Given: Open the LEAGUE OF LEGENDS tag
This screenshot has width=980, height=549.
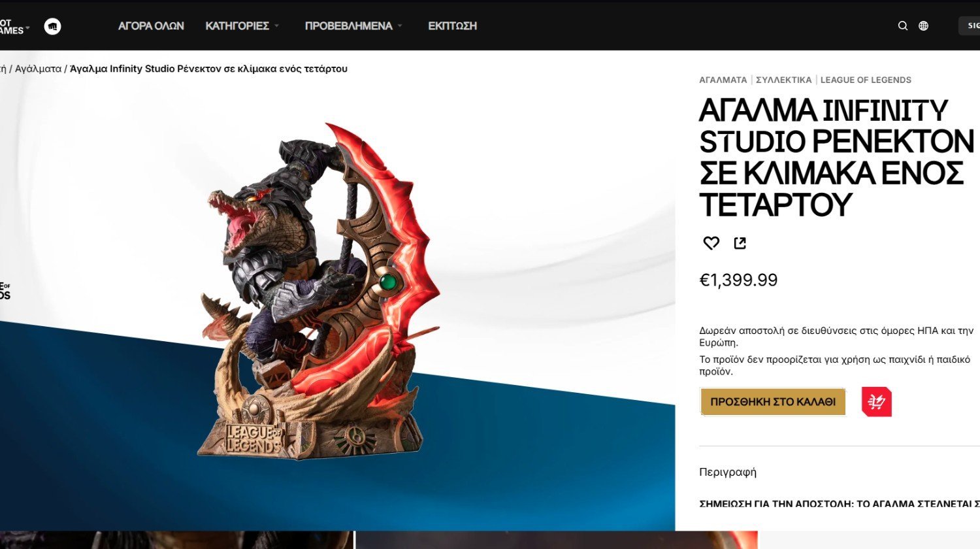Looking at the screenshot, I should [866, 80].
